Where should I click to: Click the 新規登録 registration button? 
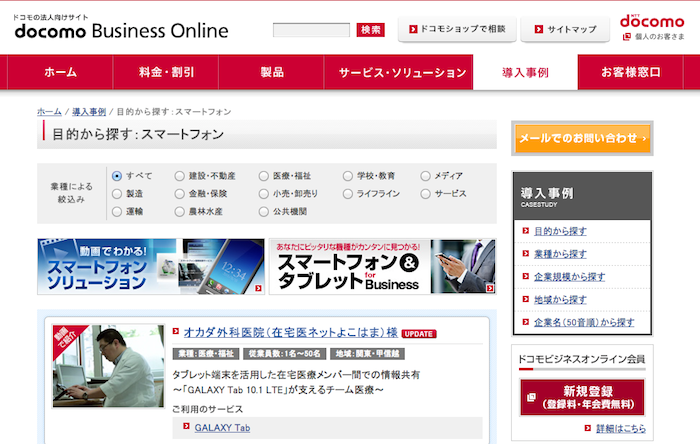pos(582,397)
